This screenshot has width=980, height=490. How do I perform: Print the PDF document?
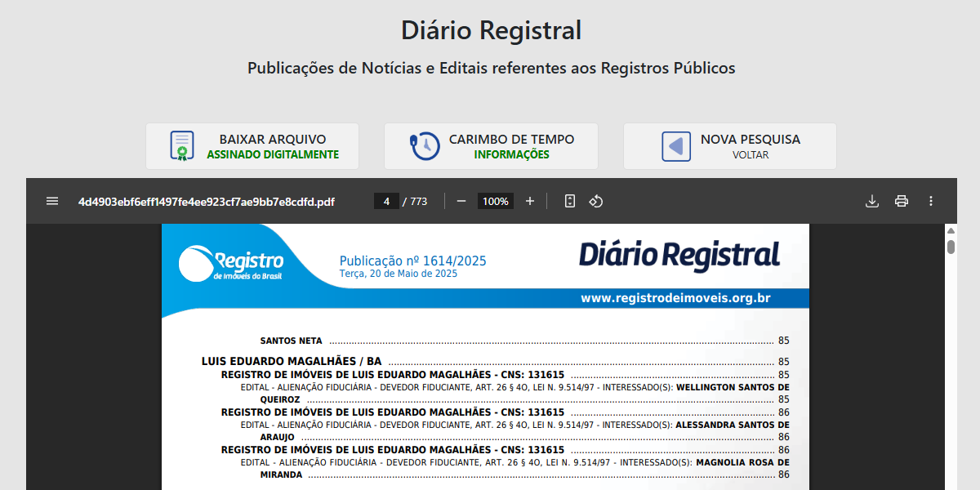902,201
